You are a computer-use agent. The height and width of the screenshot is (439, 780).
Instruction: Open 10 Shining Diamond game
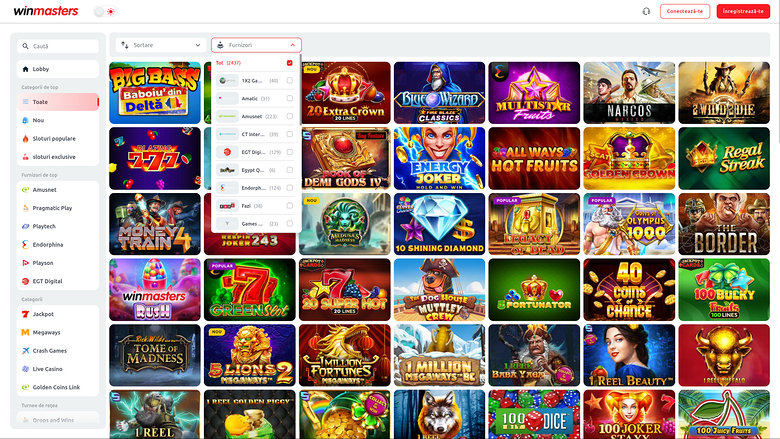(439, 224)
